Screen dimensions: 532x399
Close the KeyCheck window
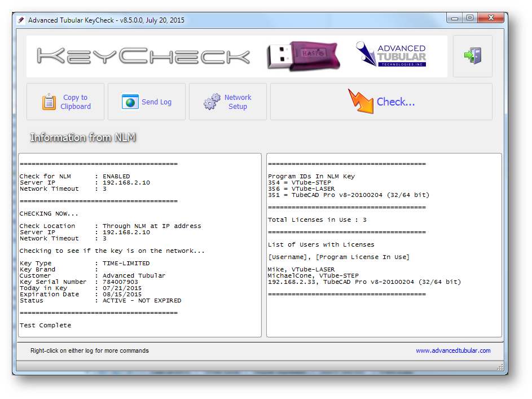491,18
